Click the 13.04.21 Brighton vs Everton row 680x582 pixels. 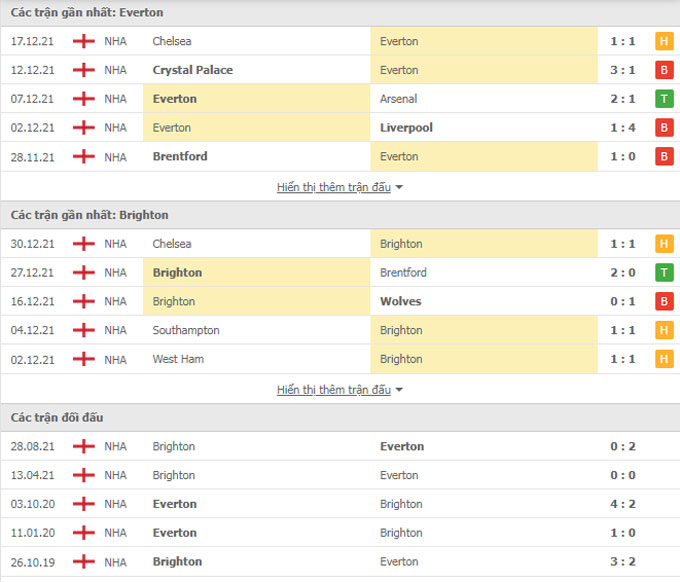coord(340,475)
